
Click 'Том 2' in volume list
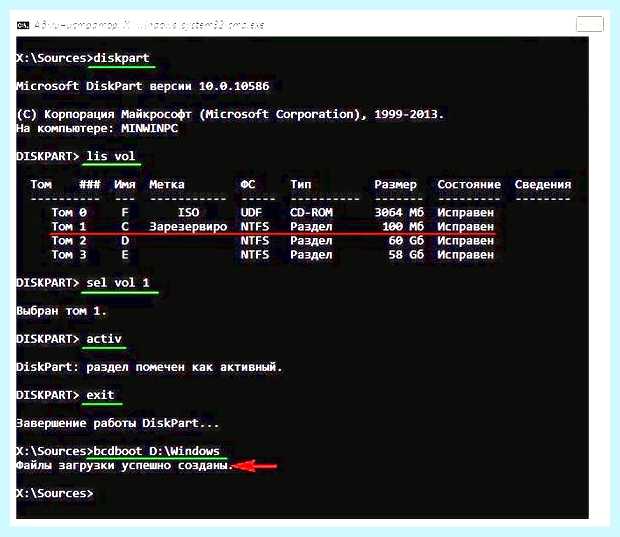point(69,241)
